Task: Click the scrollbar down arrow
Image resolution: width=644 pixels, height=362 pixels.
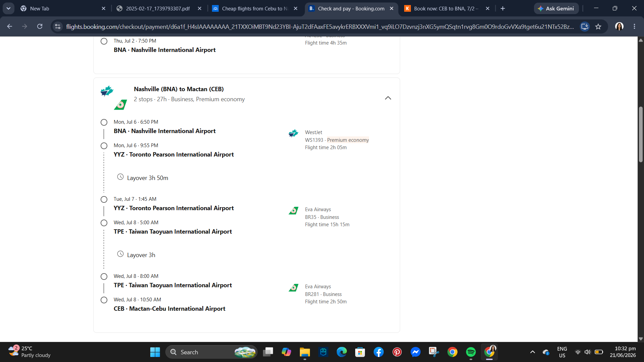Action: tap(641, 339)
